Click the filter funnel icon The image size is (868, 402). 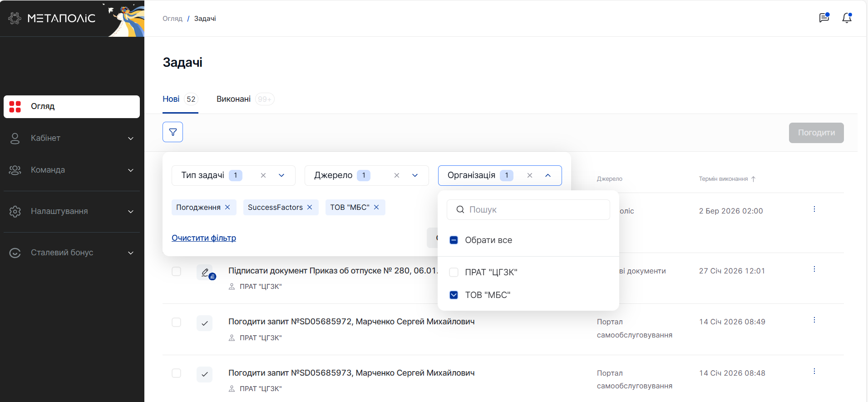[173, 132]
